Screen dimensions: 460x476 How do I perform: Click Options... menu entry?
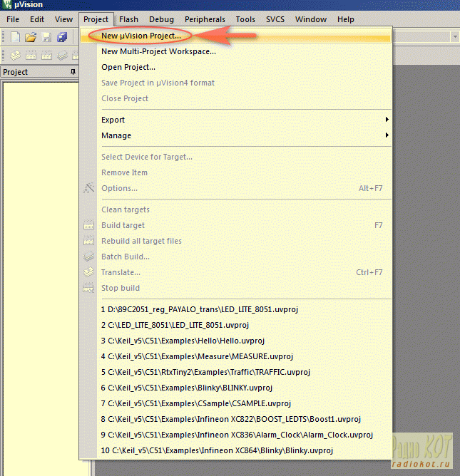[235, 188]
